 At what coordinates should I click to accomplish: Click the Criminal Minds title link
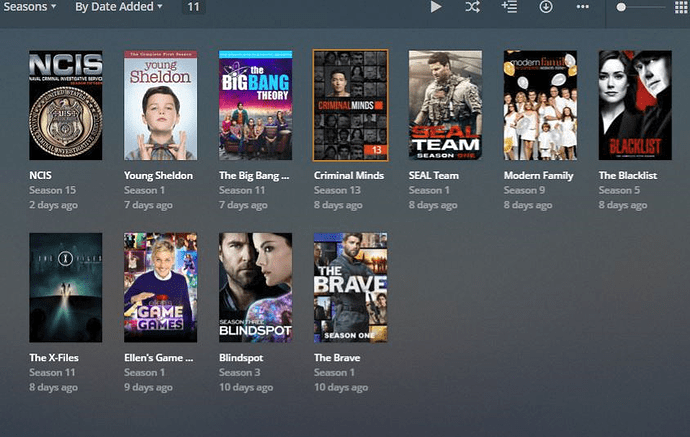(349, 175)
